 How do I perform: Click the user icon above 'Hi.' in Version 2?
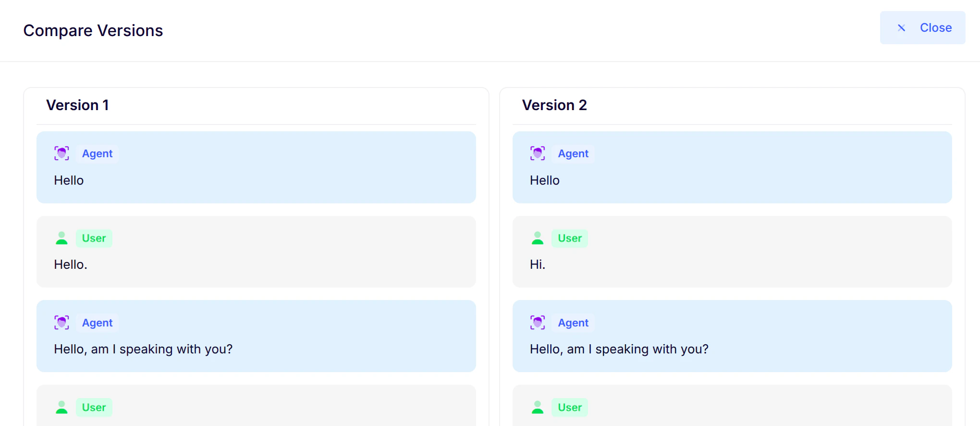pyautogui.click(x=538, y=238)
